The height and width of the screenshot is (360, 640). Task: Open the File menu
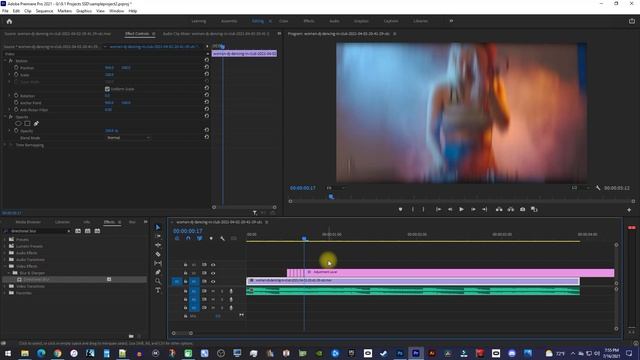click(x=5, y=11)
